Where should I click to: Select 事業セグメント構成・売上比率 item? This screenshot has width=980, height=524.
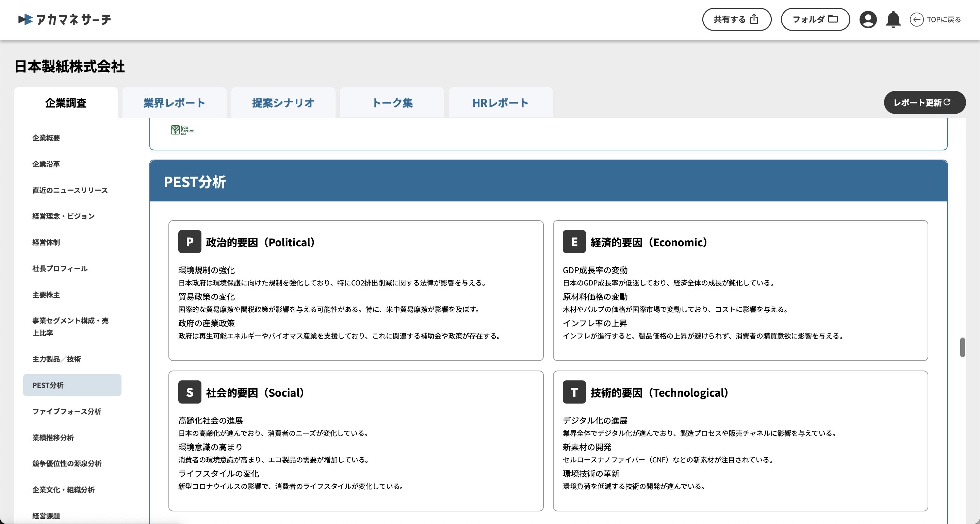(x=70, y=327)
